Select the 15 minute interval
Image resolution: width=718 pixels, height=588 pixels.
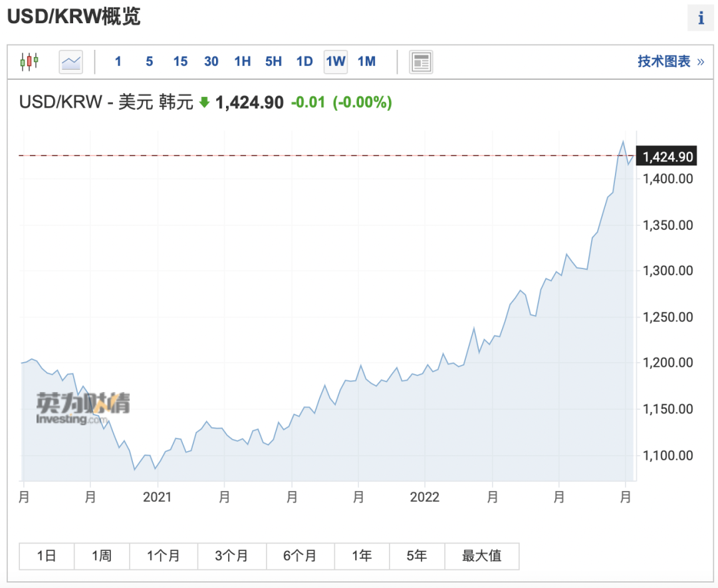[180, 61]
